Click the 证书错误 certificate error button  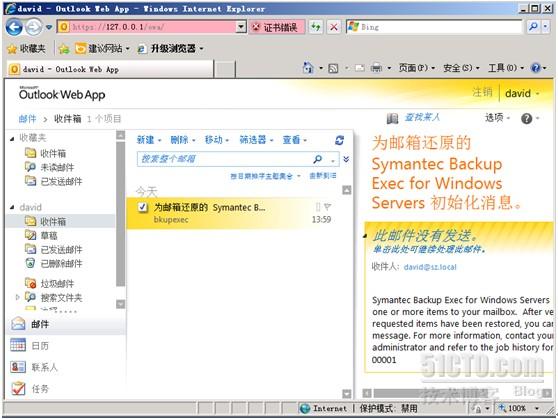tap(277, 27)
